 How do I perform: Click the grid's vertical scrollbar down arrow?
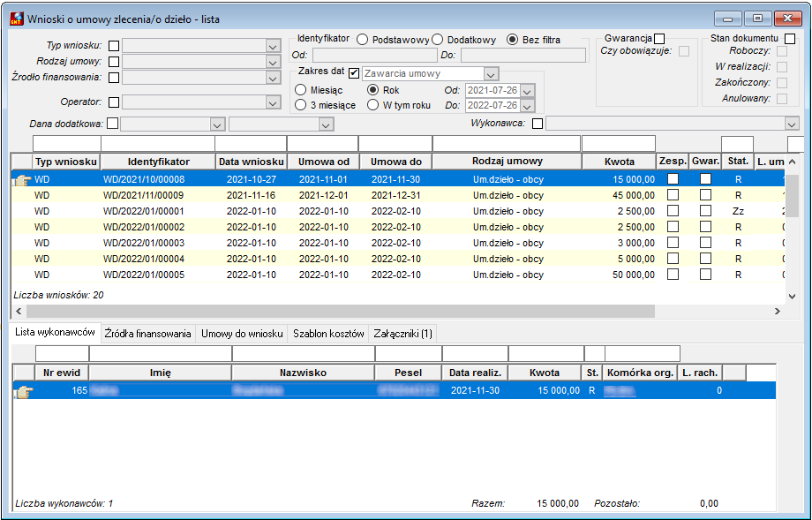pyautogui.click(x=792, y=297)
